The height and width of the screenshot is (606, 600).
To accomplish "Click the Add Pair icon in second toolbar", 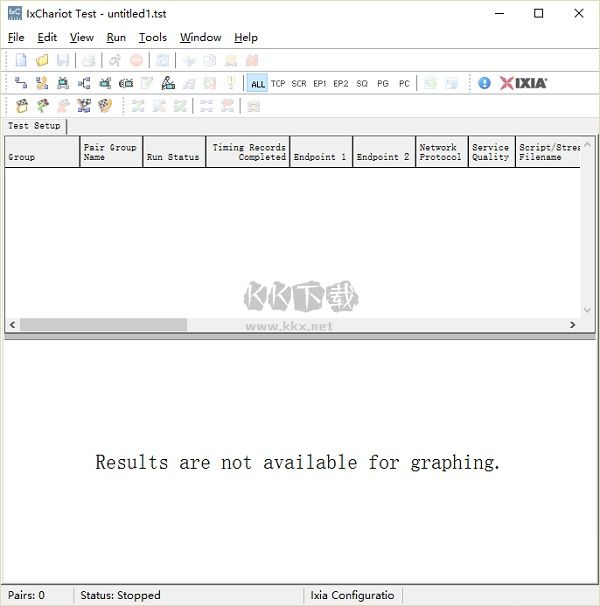I will (21, 83).
